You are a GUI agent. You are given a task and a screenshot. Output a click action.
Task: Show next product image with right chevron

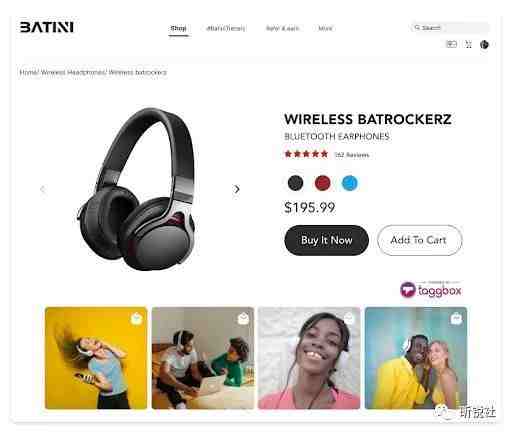tap(236, 189)
